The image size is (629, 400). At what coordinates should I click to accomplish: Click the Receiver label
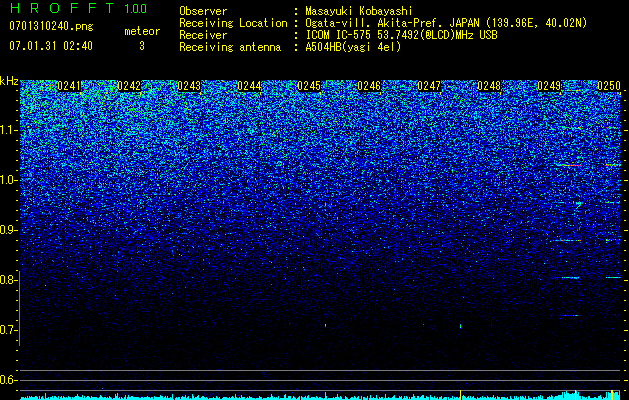point(203,35)
